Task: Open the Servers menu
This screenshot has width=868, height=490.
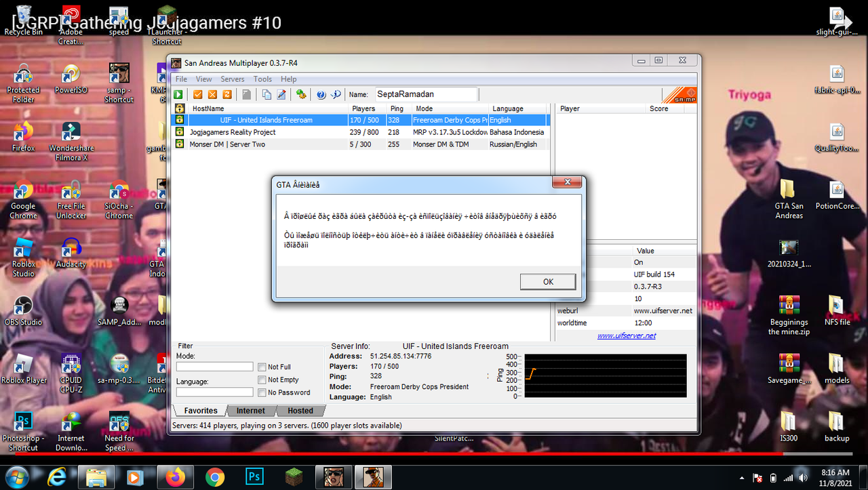Action: pos(233,79)
